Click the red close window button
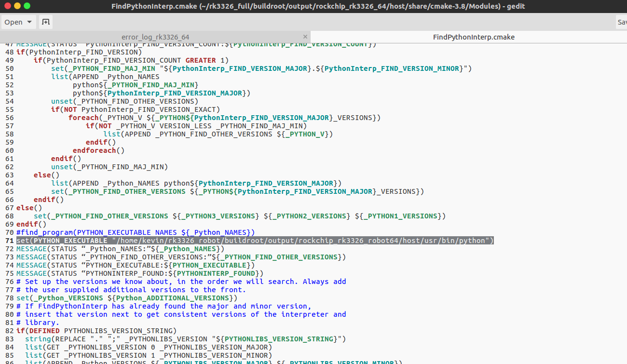The width and height of the screenshot is (627, 364). coord(6,6)
